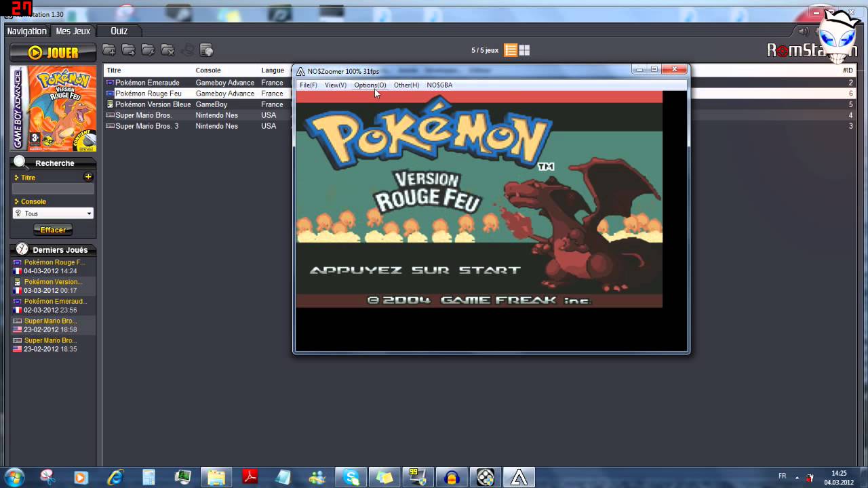Click the folder with arrow toolbar icon
This screenshot has width=868, height=488.
(128, 50)
